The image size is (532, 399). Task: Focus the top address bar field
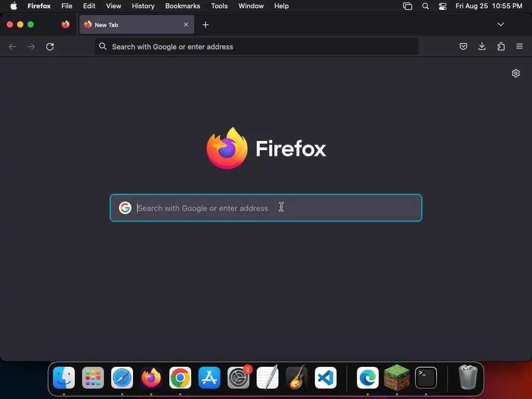[257, 46]
